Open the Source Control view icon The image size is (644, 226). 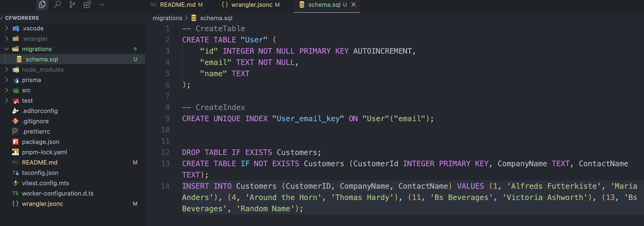click(72, 4)
